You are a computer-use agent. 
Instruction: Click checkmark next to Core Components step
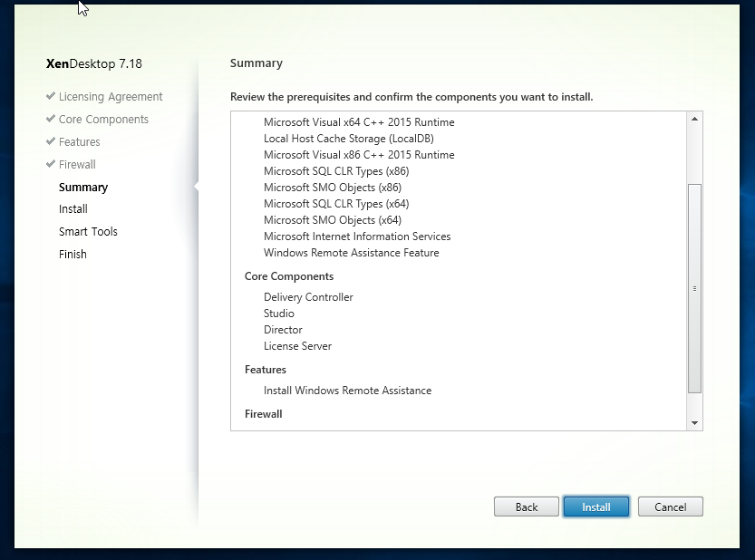tap(51, 119)
